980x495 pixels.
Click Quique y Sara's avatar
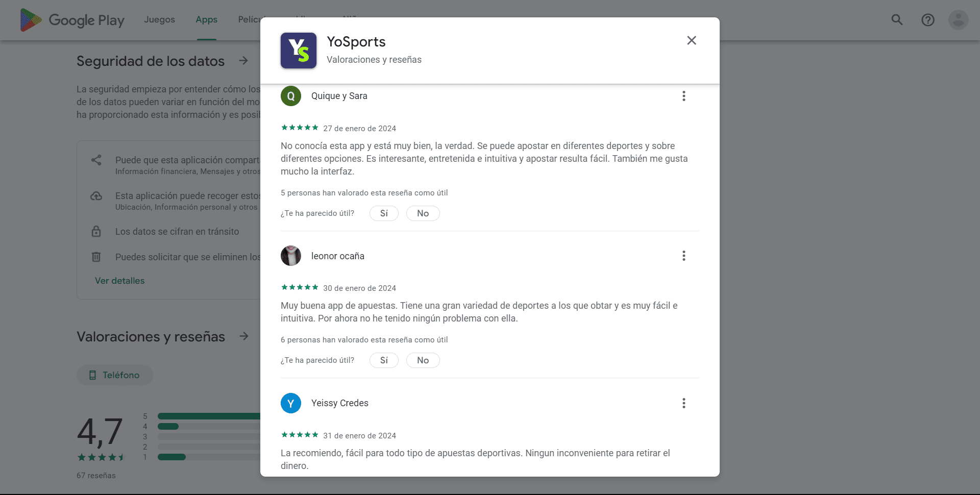(290, 96)
